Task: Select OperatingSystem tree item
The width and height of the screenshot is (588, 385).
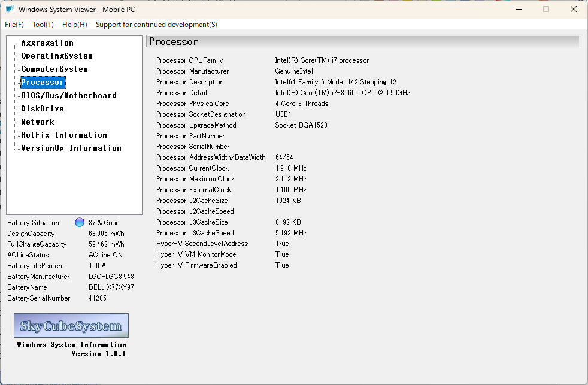Action: [x=57, y=56]
